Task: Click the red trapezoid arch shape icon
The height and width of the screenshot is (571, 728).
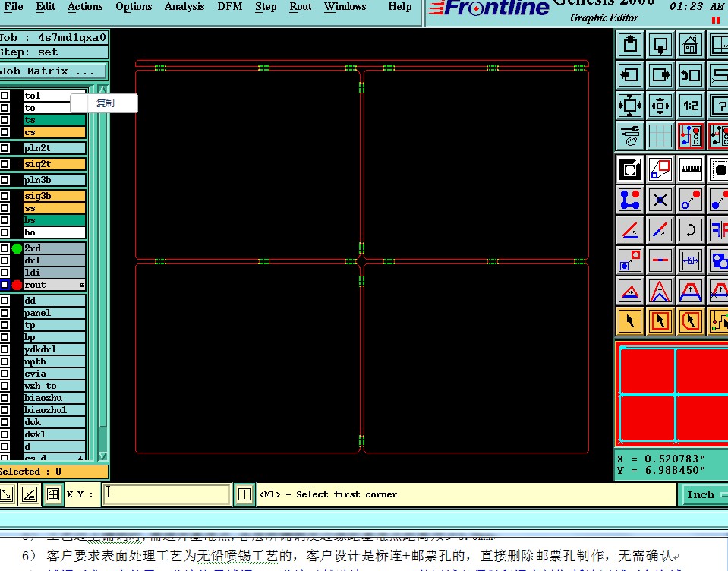Action: click(690, 291)
